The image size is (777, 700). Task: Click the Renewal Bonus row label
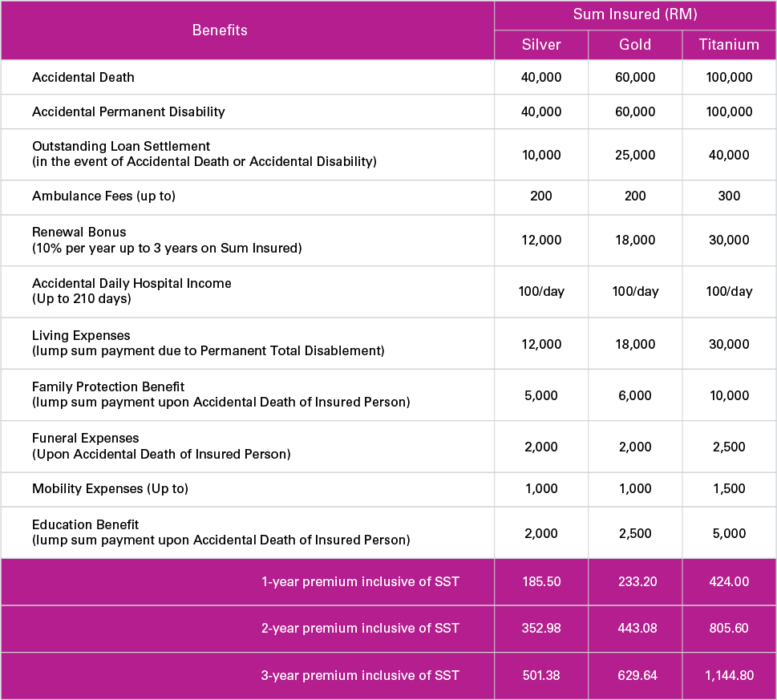tap(79, 233)
